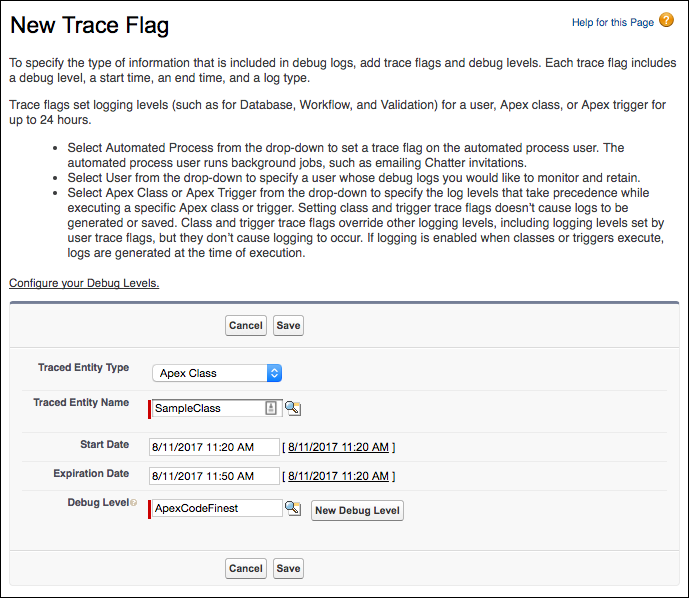Image resolution: width=689 pixels, height=598 pixels.
Task: Click into the Expiration Date text field
Action: point(214,476)
